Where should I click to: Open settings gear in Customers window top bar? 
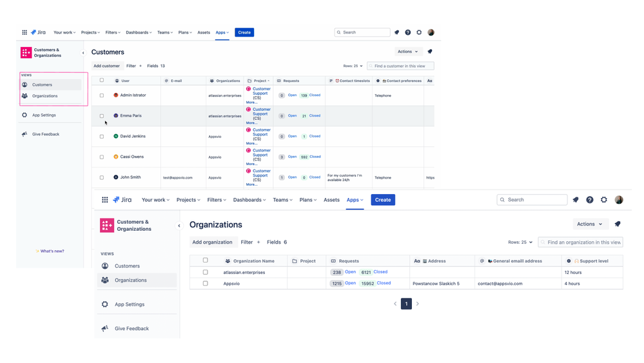[419, 32]
